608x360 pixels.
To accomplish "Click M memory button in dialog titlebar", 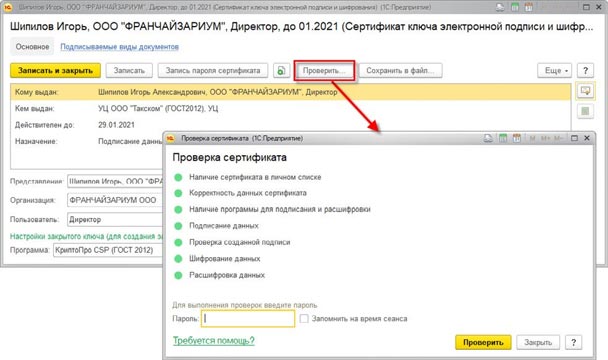I will click(532, 138).
